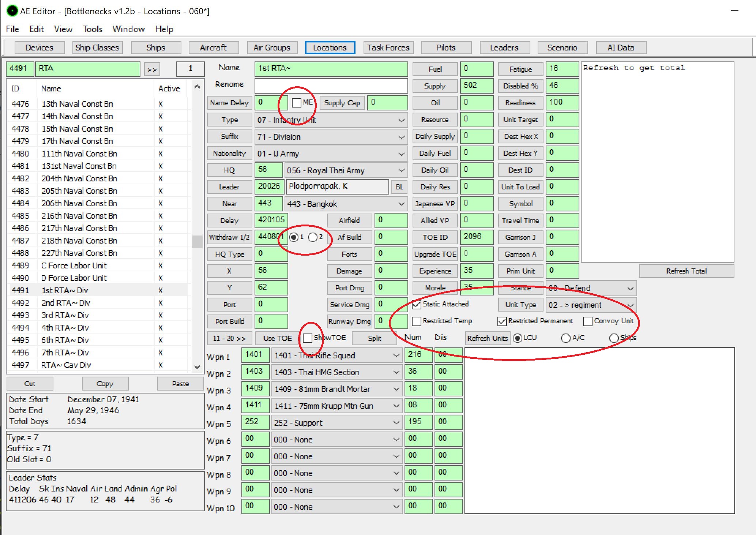Switch to the Ship Classes tab

coord(97,48)
